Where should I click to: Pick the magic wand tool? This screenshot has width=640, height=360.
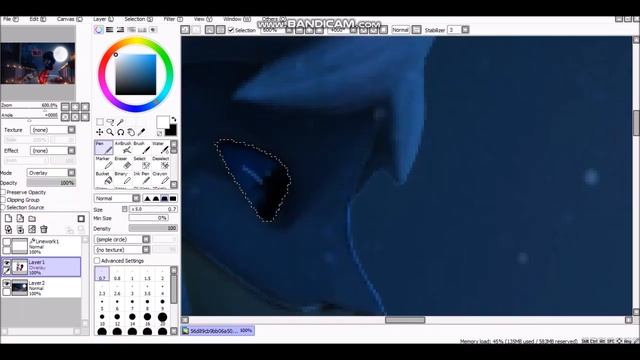pyautogui.click(x=120, y=122)
